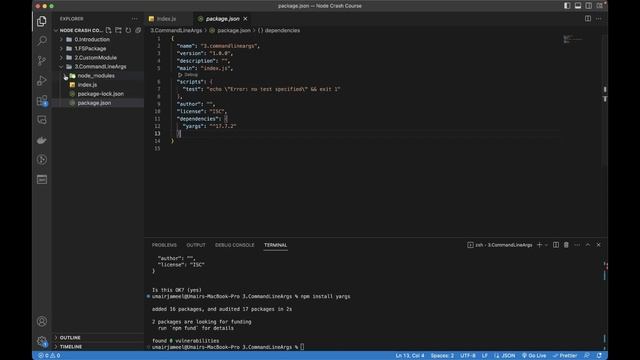Refresh the Explorer file tree
Image resolution: width=640 pixels, height=360 pixels.
[128, 30]
